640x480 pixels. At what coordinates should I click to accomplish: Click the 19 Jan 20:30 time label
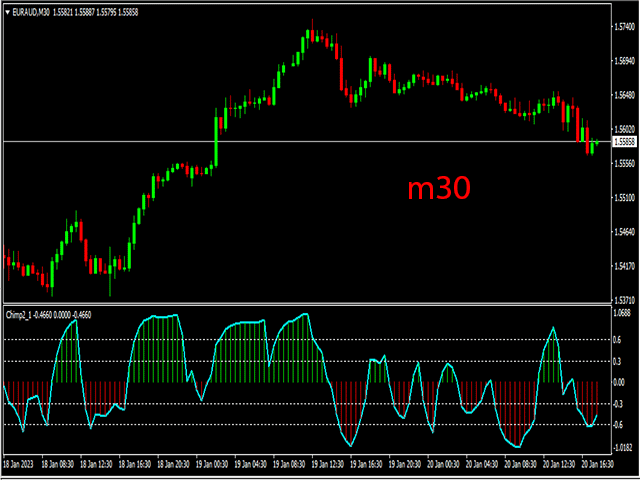pos(405,464)
